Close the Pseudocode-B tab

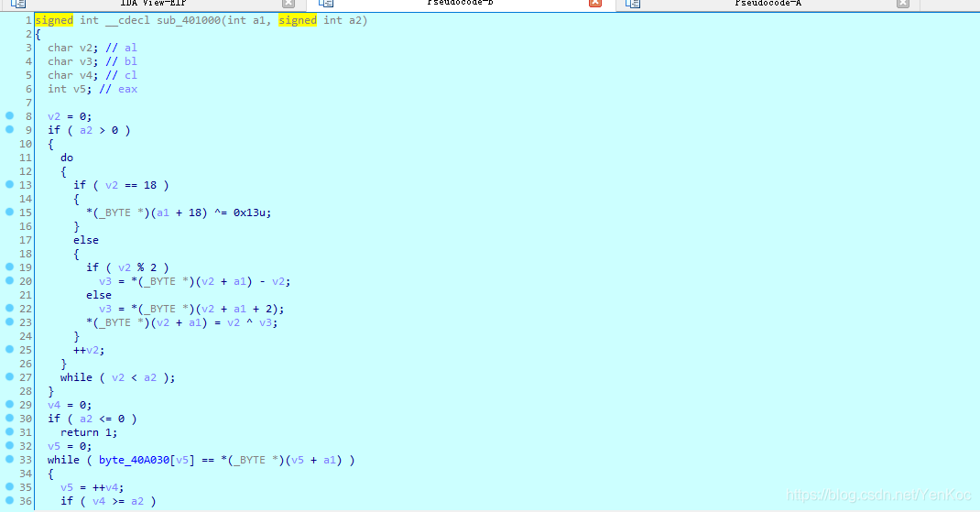[x=595, y=3]
